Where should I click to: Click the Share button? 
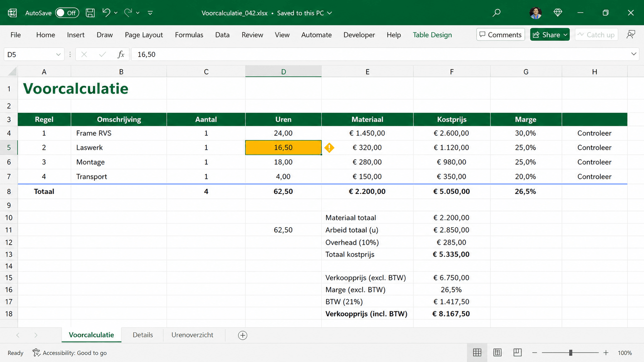(550, 35)
